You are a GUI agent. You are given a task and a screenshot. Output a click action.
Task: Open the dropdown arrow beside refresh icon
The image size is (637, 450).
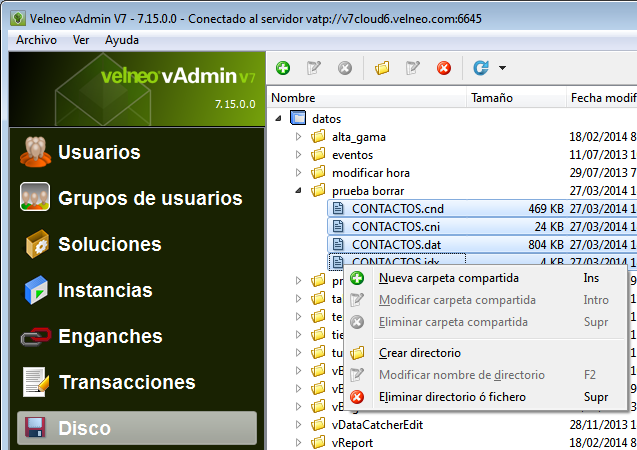click(x=503, y=68)
